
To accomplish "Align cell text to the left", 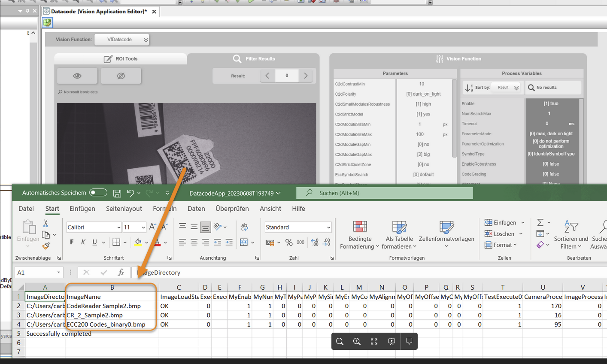I will (182, 243).
